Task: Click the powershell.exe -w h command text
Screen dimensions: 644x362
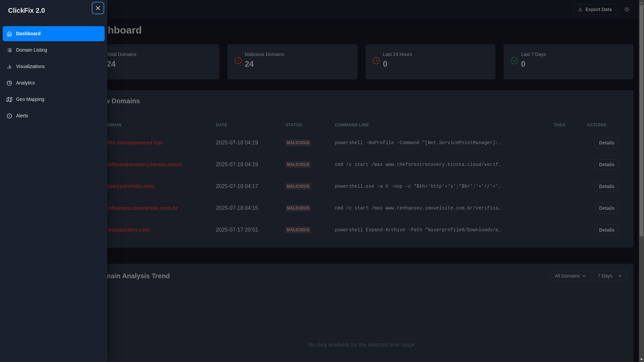Action: tap(418, 186)
